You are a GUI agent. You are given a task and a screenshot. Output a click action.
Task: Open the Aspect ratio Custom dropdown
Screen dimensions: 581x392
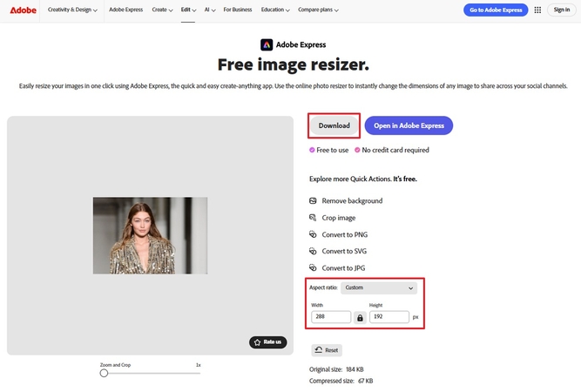379,287
